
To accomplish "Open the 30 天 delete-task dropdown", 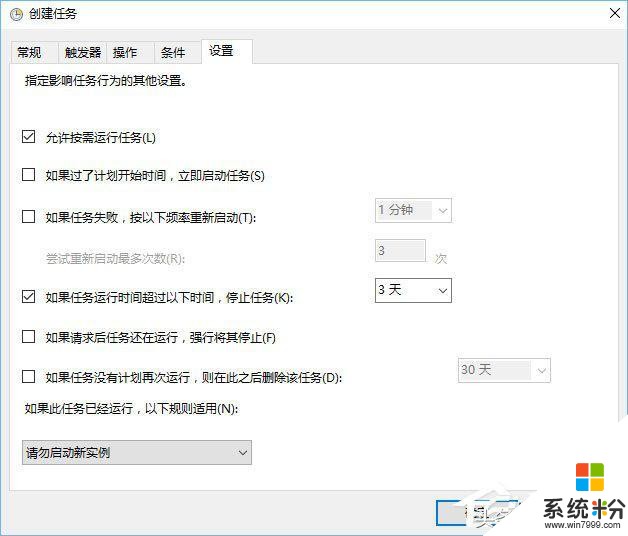I will pyautogui.click(x=504, y=370).
